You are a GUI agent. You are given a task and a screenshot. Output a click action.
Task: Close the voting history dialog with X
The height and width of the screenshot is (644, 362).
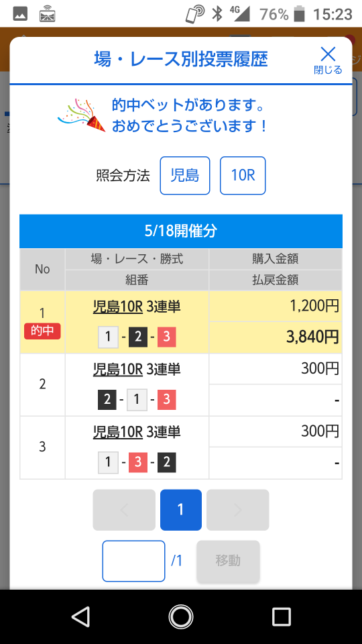328,60
